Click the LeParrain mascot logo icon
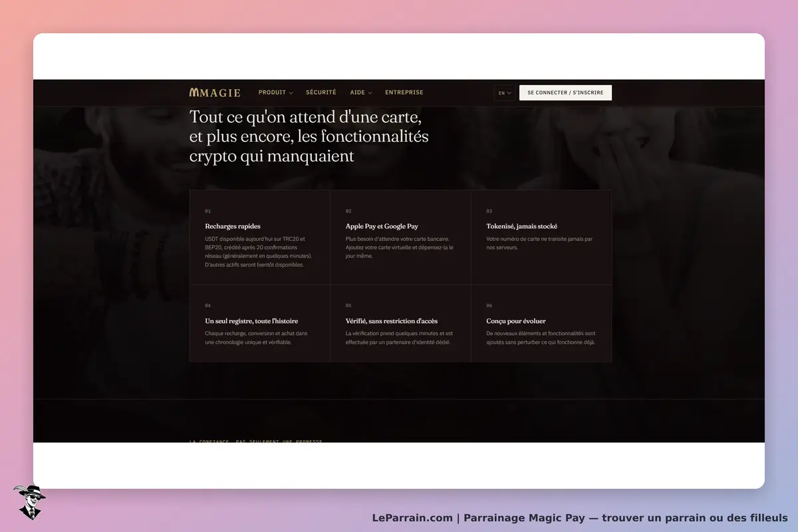The image size is (798, 532). pos(29,502)
